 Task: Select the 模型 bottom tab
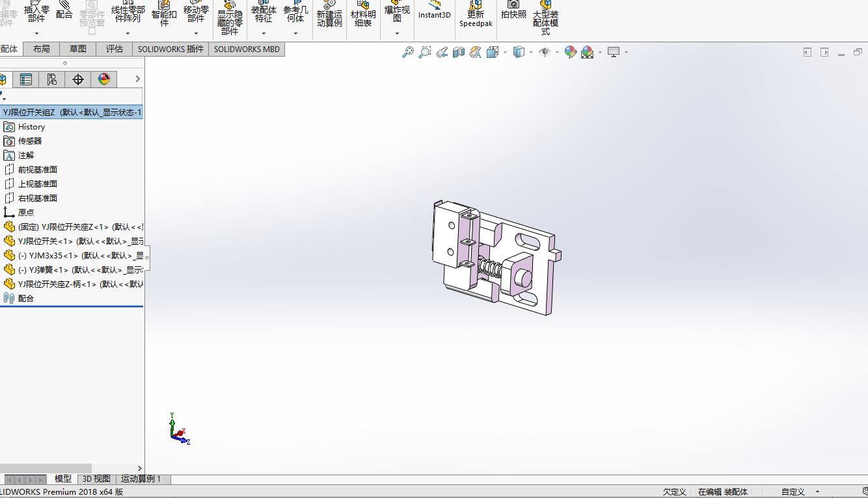point(63,479)
